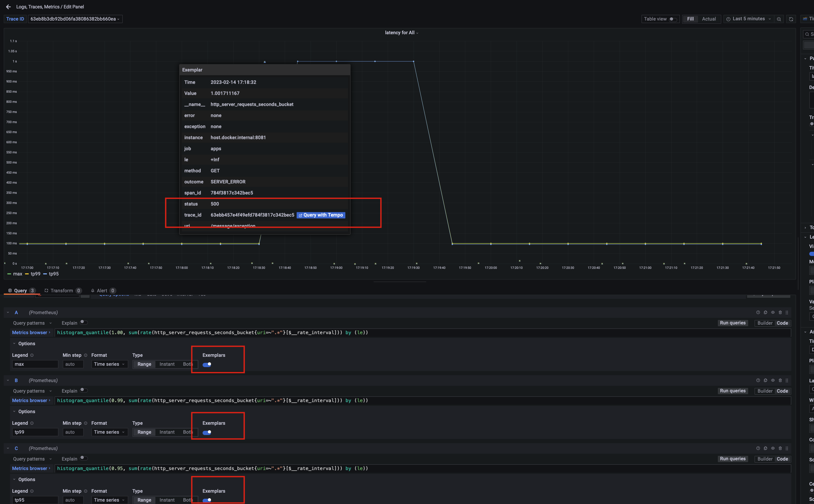
Task: Grab the drag handle of query A
Action: [787, 312]
